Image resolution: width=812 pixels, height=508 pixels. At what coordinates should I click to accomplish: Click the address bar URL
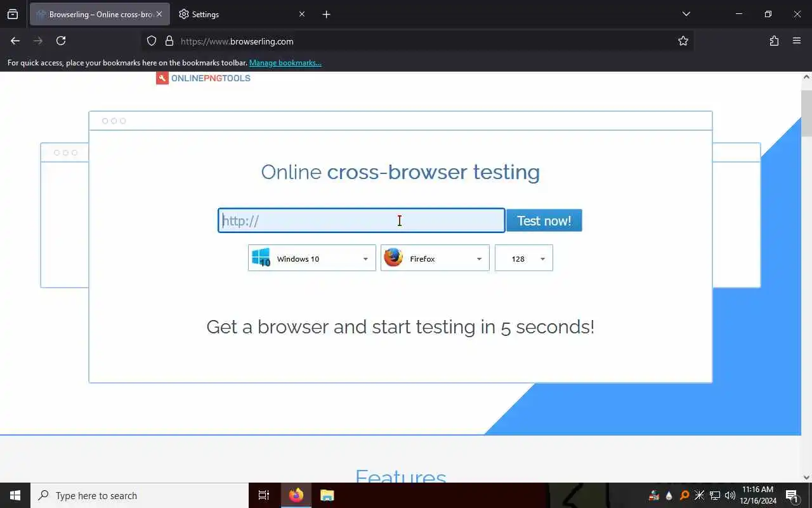coord(237,41)
